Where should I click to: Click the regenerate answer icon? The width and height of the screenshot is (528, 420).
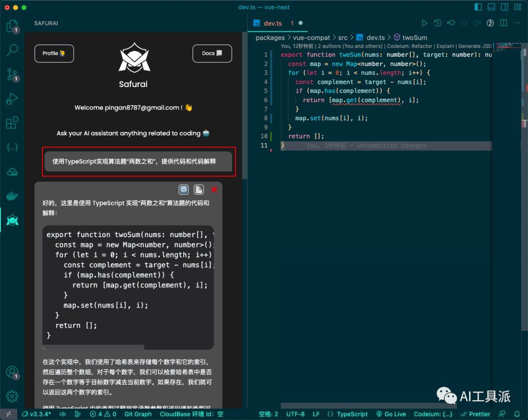(x=183, y=190)
